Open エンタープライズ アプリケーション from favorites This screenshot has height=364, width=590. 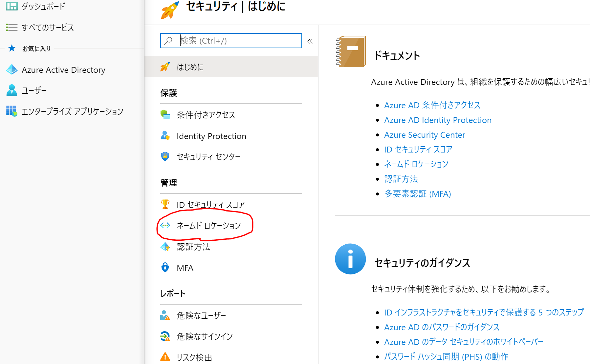pyautogui.click(x=73, y=111)
